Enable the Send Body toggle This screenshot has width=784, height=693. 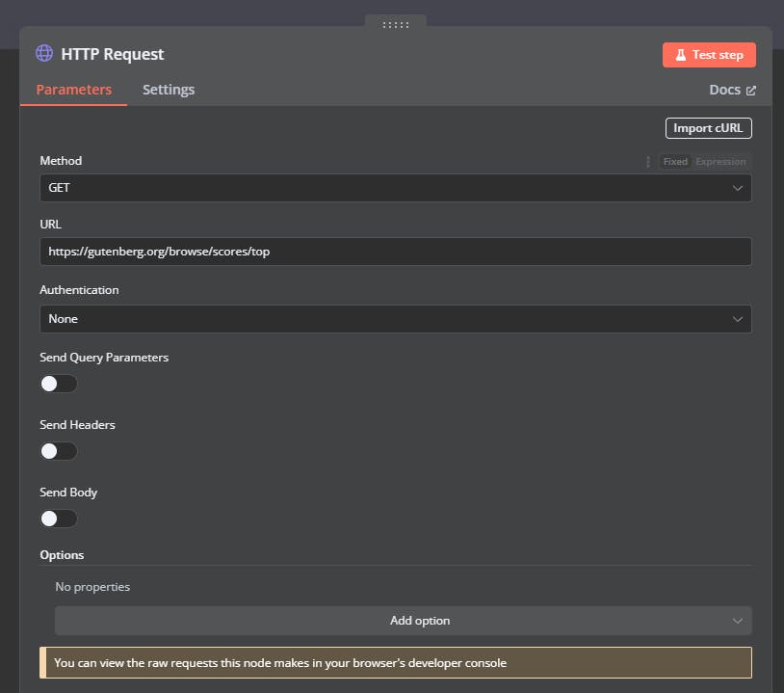pyautogui.click(x=59, y=519)
